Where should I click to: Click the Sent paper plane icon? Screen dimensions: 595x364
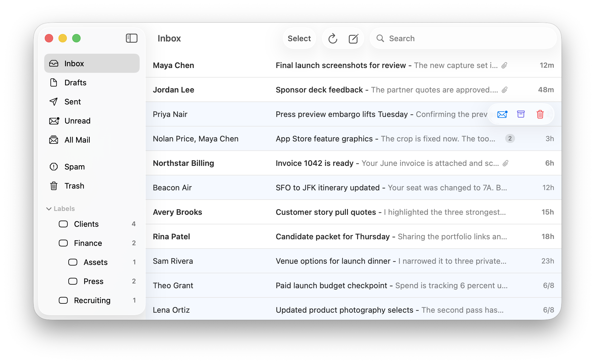pyautogui.click(x=54, y=102)
